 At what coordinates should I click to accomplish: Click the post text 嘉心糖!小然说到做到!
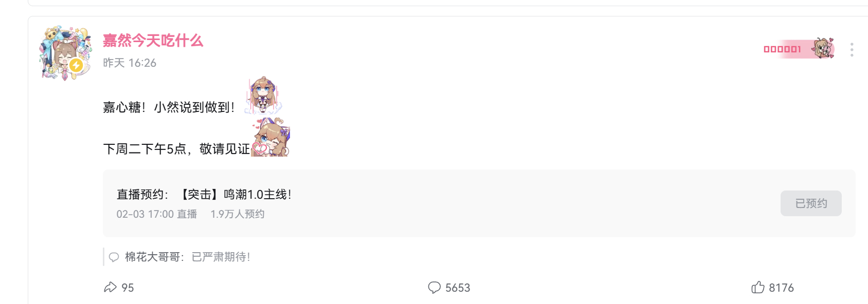[169, 107]
